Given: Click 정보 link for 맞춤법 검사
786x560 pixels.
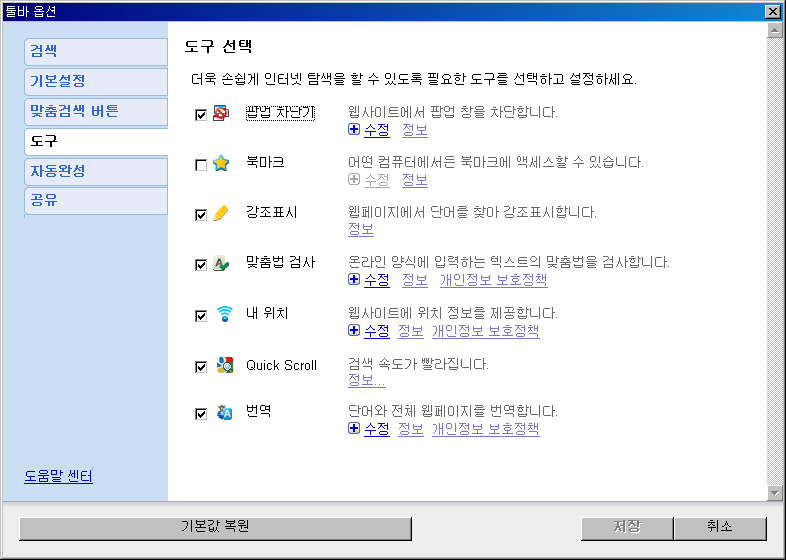Looking at the screenshot, I should pyautogui.click(x=415, y=280).
